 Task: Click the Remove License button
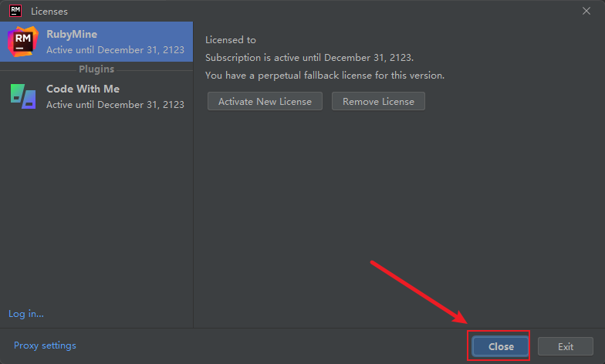pos(378,101)
